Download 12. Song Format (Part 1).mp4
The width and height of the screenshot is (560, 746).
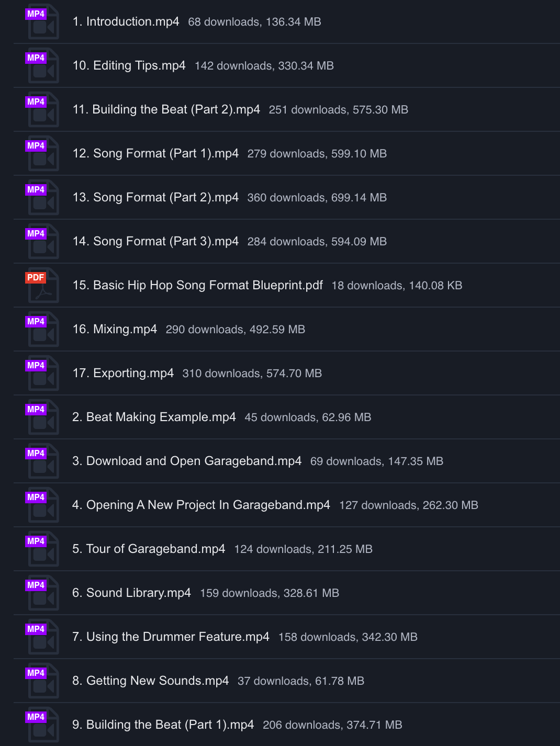point(155,154)
